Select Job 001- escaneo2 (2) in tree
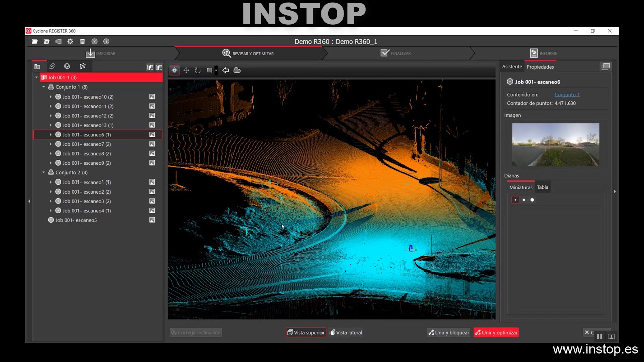Image resolution: width=644 pixels, height=362 pixels. [x=87, y=192]
